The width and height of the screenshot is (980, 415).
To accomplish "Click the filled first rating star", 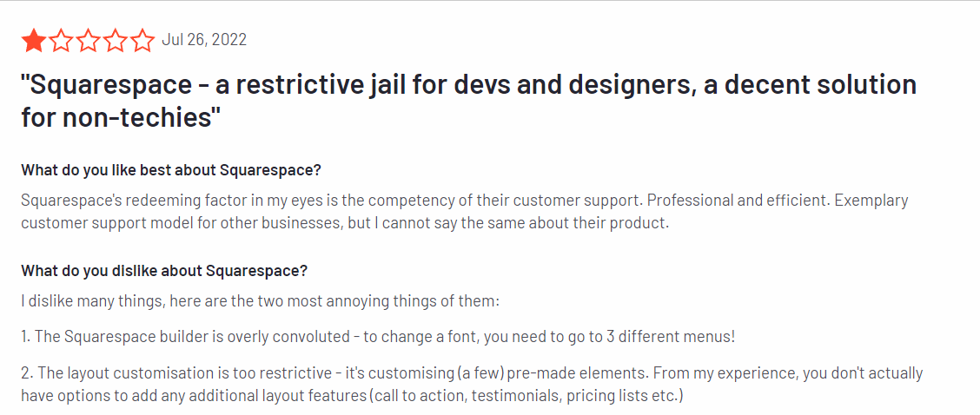I will click(x=35, y=40).
